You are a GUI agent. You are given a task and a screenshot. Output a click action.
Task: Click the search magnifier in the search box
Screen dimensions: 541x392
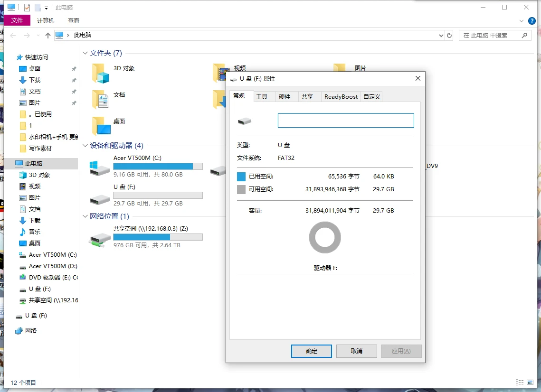pyautogui.click(x=524, y=35)
